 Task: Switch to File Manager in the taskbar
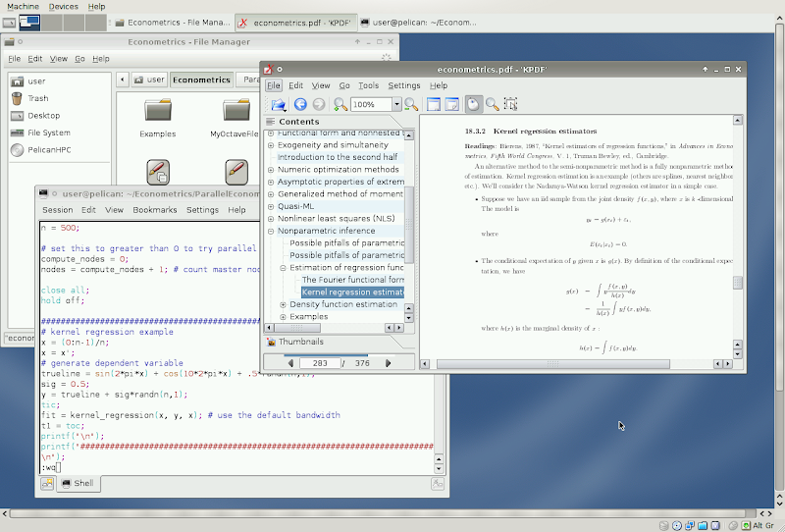pyautogui.click(x=172, y=21)
